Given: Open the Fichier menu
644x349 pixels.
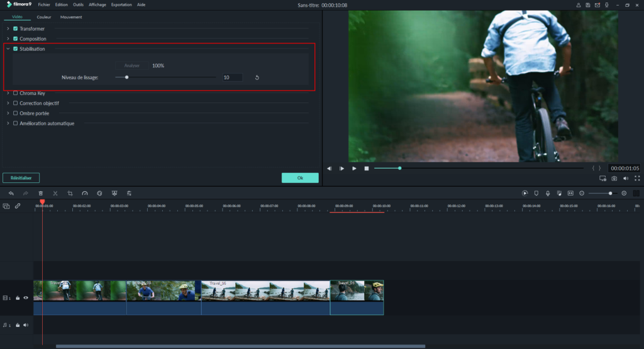Looking at the screenshot, I should coord(44,5).
